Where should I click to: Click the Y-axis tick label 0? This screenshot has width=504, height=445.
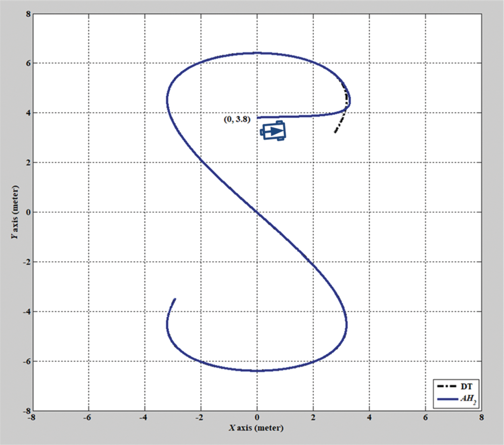pos(28,212)
